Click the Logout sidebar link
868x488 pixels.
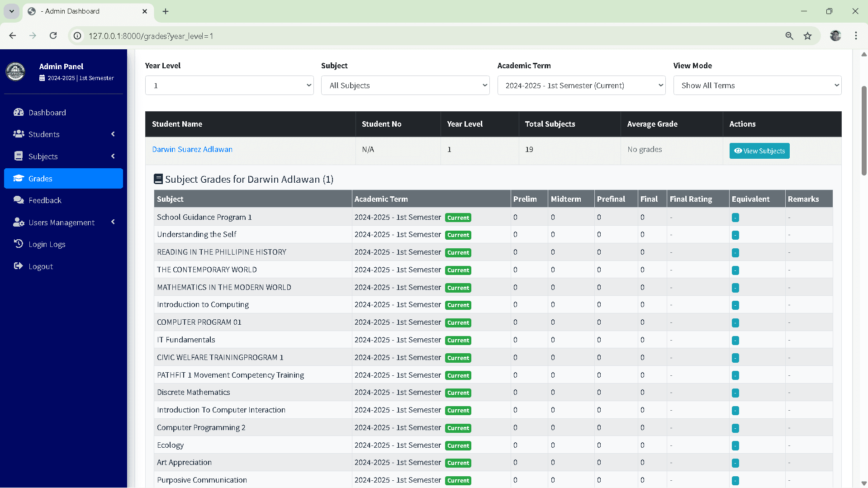click(63, 266)
